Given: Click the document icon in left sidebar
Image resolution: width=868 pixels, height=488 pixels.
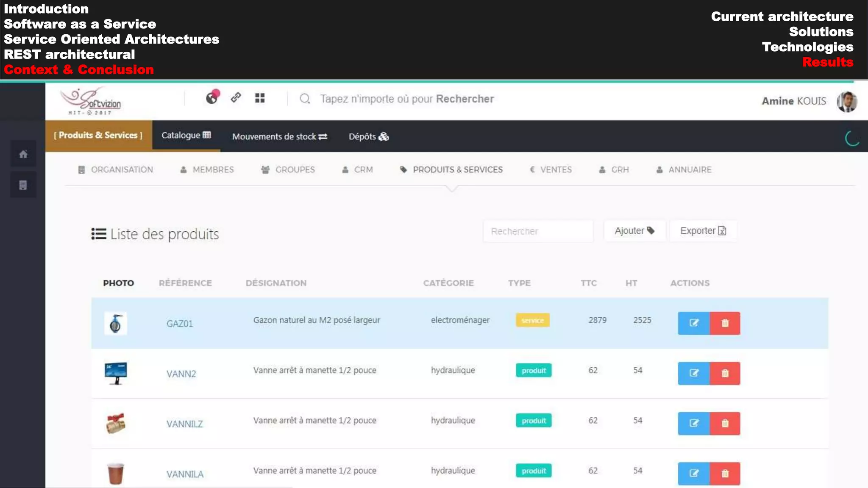Looking at the screenshot, I should (23, 185).
